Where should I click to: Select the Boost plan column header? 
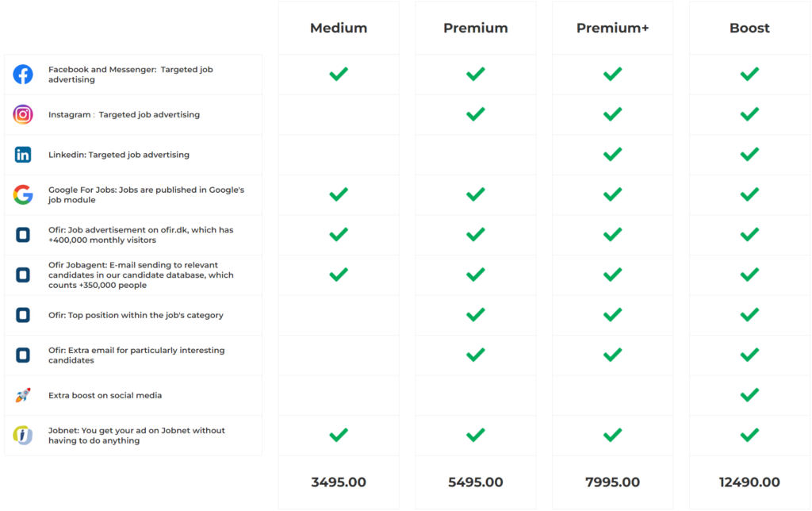(749, 29)
